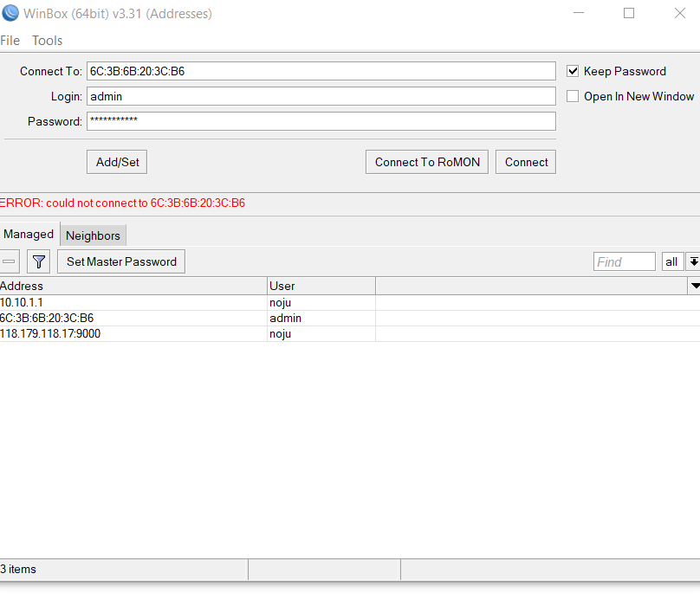This screenshot has height=606, width=700.
Task: Select the 10.10.1.1 address row
Action: (350, 302)
